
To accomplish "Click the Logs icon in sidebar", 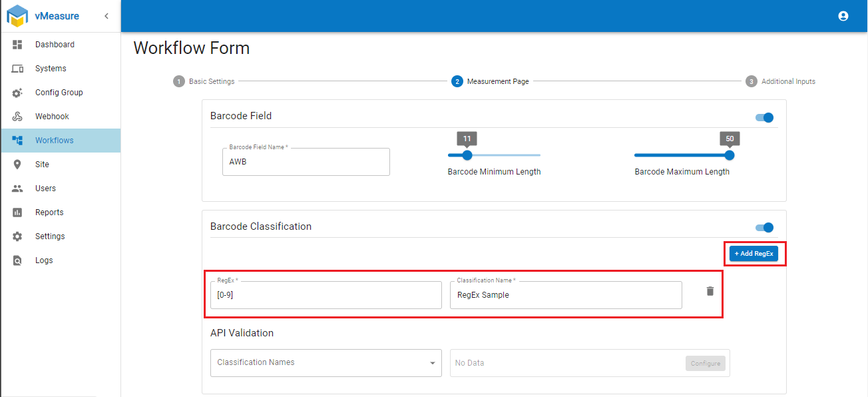I will [18, 260].
